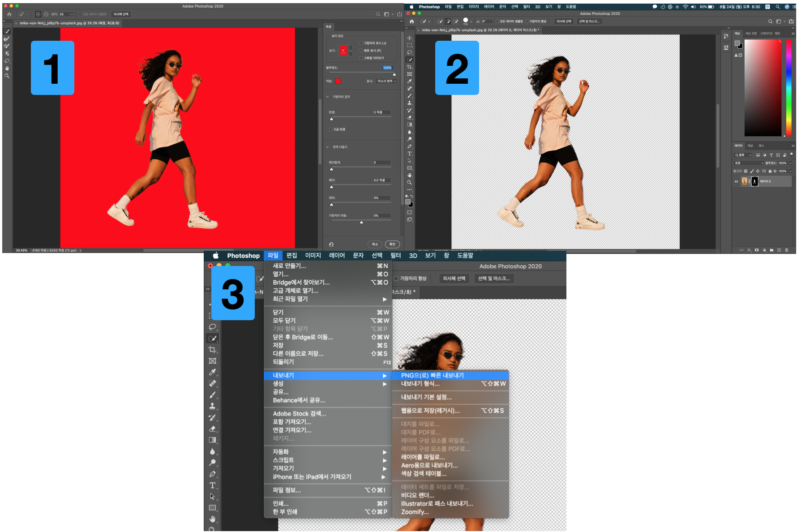The height and width of the screenshot is (532, 797).
Task: Click 피사체 선택 in the transparent-canvas window options bar
Action: pos(564,21)
